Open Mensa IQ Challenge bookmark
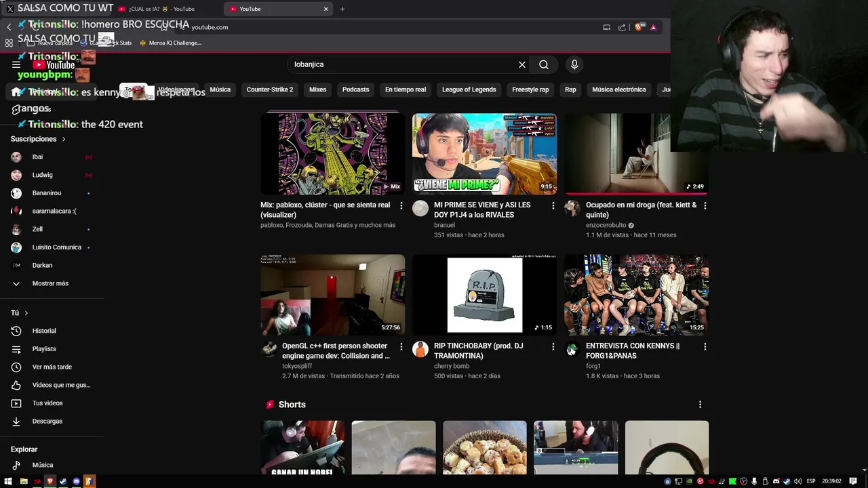 click(x=170, y=43)
